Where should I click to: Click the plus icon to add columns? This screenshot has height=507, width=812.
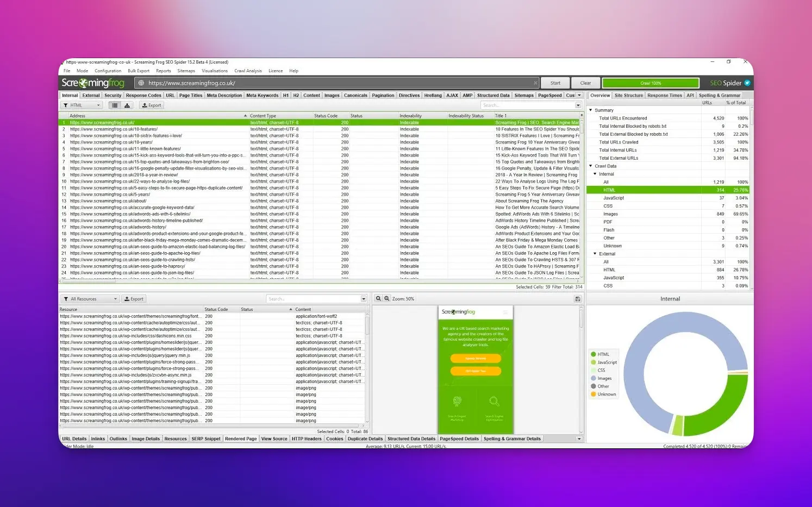(x=582, y=116)
